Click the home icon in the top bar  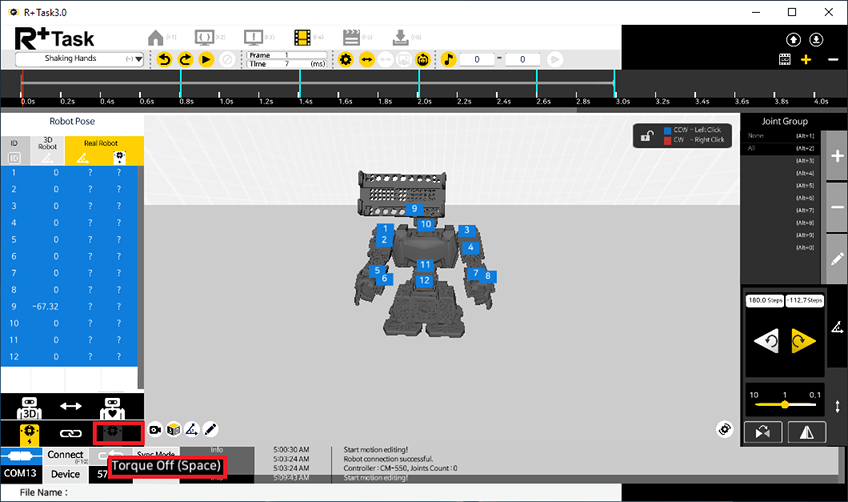[x=156, y=37]
